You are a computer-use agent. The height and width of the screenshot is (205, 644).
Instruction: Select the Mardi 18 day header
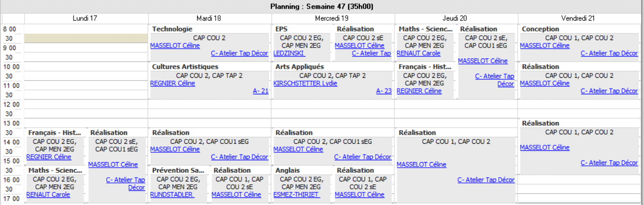pos(209,18)
